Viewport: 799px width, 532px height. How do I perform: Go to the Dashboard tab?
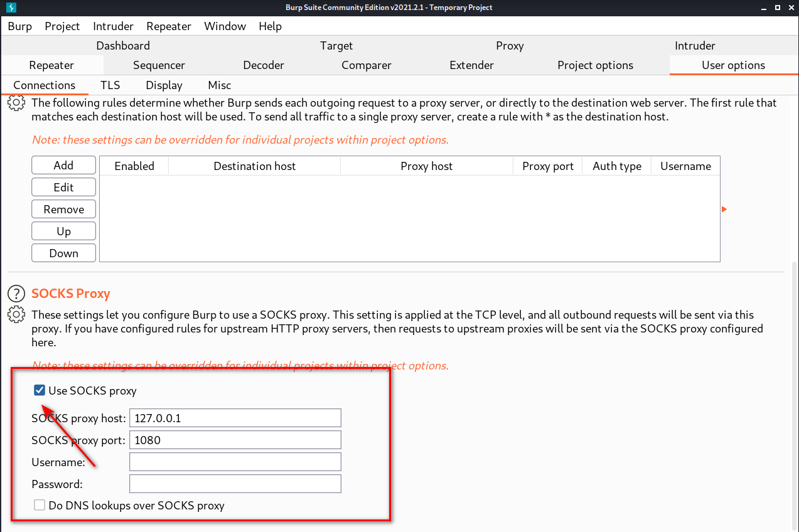point(123,46)
